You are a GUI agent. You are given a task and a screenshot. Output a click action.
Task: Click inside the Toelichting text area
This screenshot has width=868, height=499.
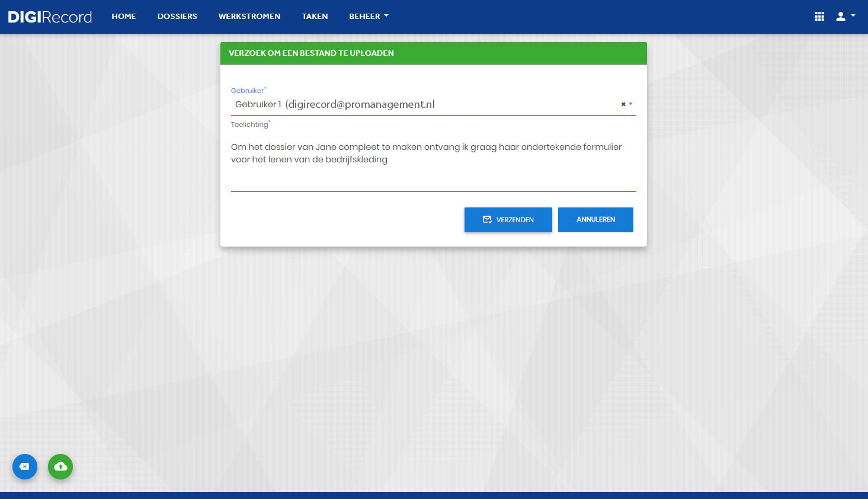pos(433,161)
